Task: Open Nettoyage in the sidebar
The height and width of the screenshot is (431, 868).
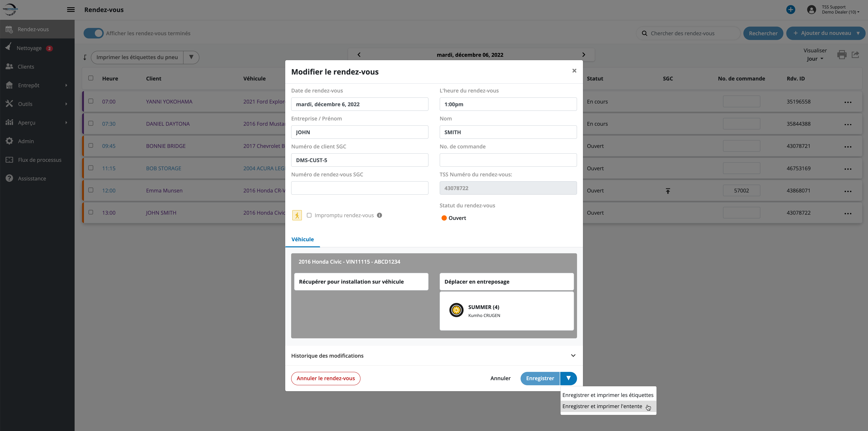Action: (29, 48)
